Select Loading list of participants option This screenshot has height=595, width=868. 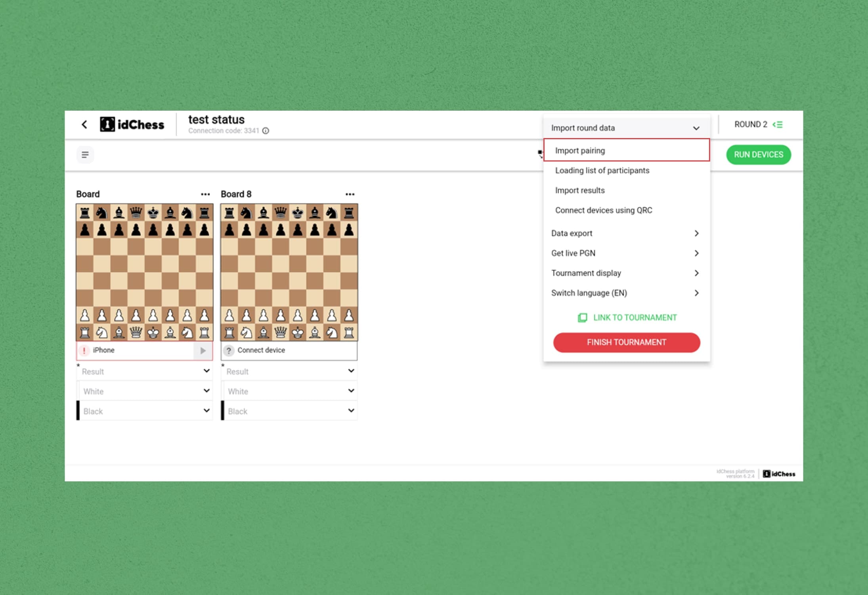(602, 171)
